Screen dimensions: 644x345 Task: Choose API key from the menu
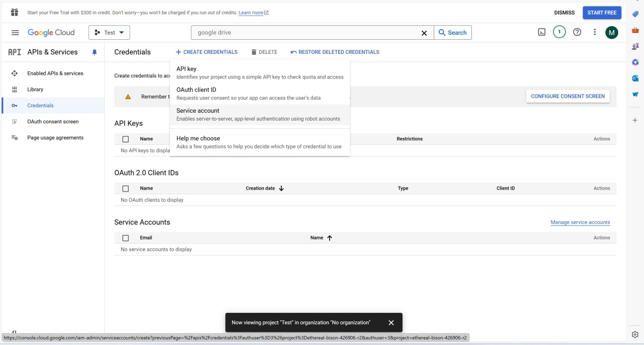[260, 72]
